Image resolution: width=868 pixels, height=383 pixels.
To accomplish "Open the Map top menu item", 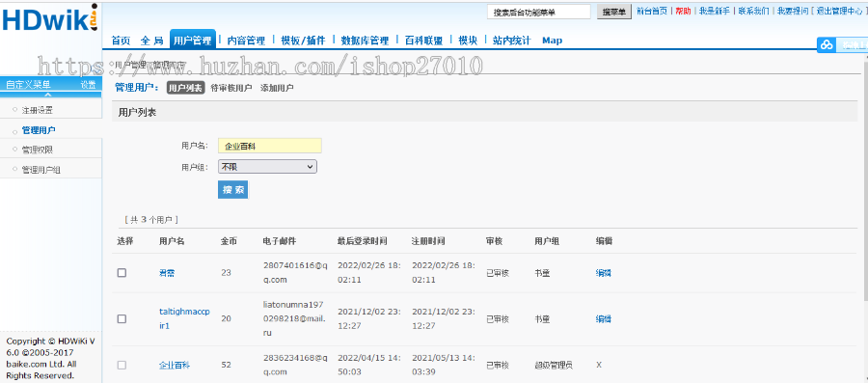I will [552, 41].
